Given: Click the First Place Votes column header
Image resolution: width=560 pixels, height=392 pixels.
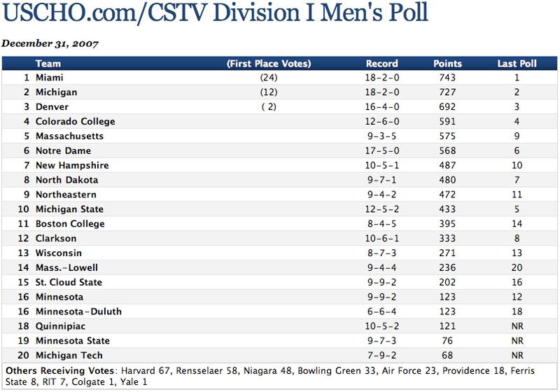Looking at the screenshot, I should 269,64.
